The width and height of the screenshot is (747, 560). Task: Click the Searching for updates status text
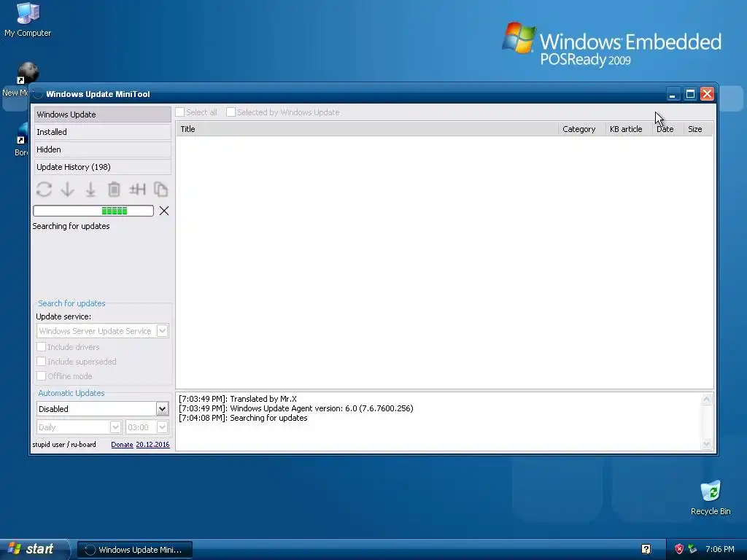[x=71, y=226]
